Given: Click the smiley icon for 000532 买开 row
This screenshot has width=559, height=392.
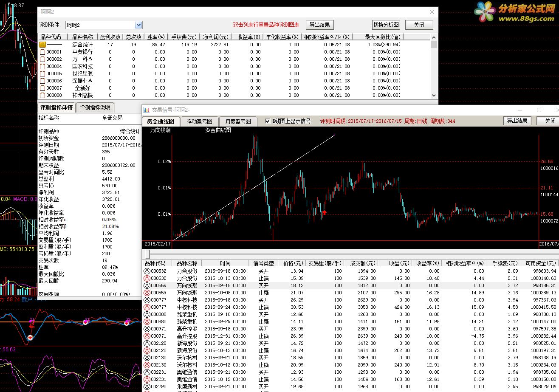Looking at the screenshot, I should [147, 271].
